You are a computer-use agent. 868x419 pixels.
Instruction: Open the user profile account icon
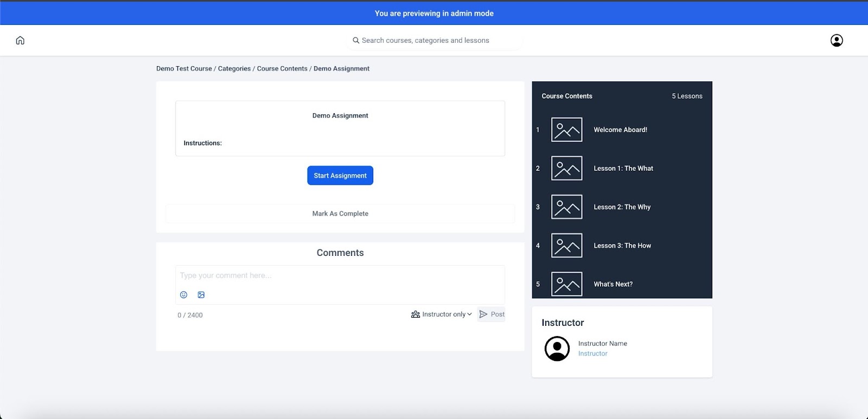[837, 40]
